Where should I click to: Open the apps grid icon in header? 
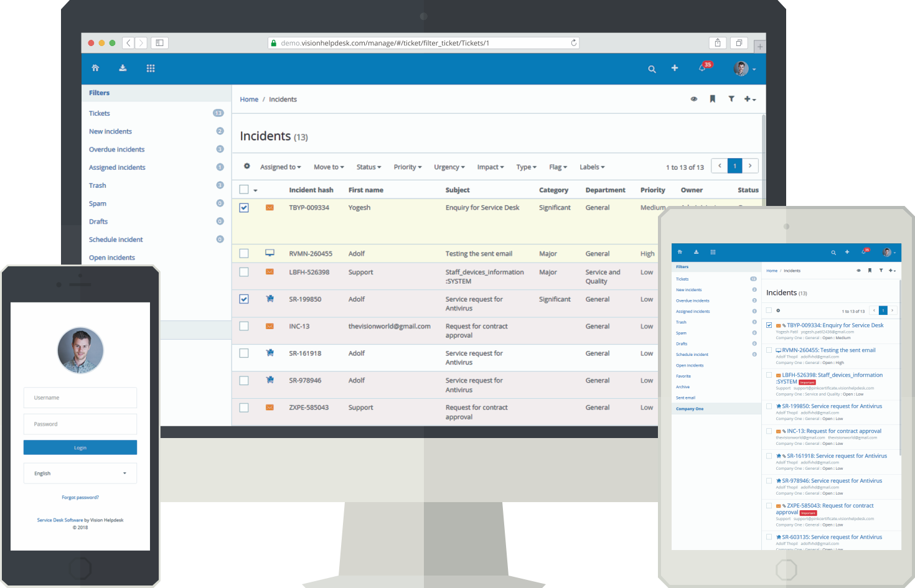point(151,68)
